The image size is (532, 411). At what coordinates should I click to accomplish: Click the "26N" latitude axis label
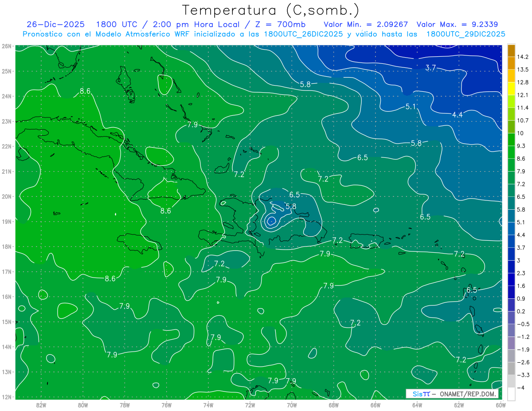[x=6, y=46]
